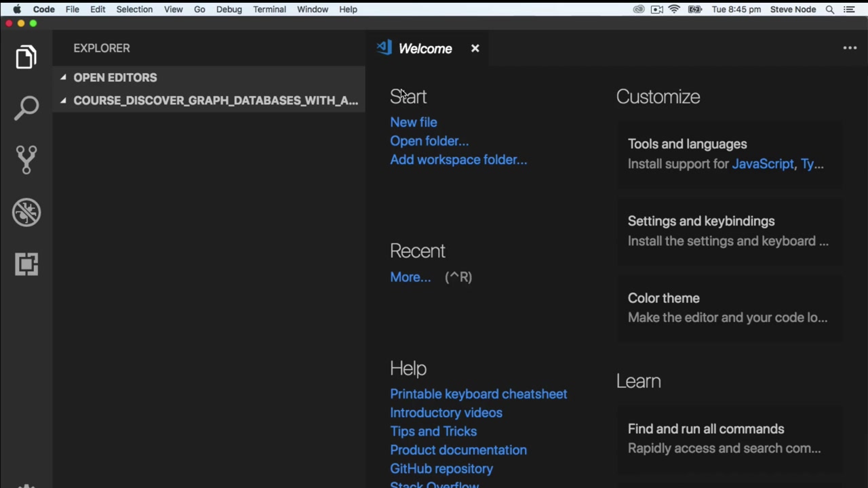Viewport: 868px width, 488px height.
Task: Open the editor More Actions ellipsis menu
Action: [850, 48]
